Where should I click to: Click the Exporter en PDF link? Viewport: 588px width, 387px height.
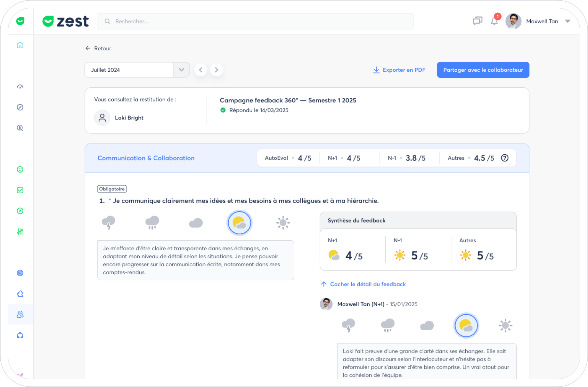tap(399, 70)
